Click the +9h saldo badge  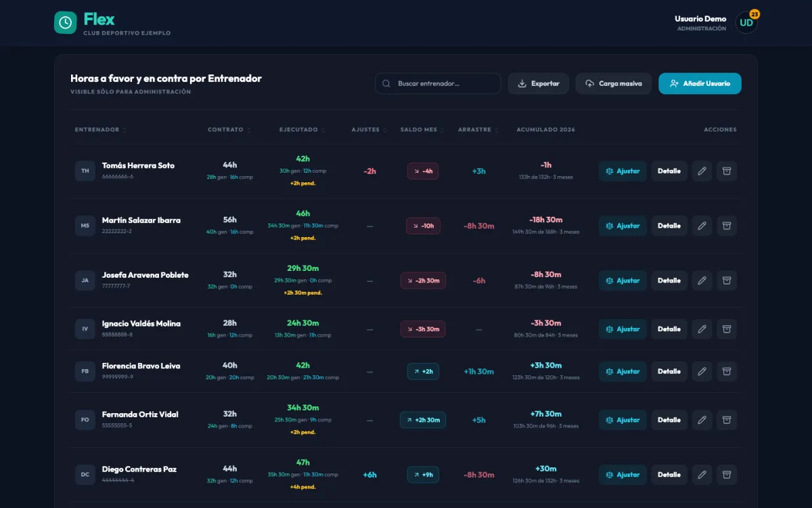(x=423, y=475)
